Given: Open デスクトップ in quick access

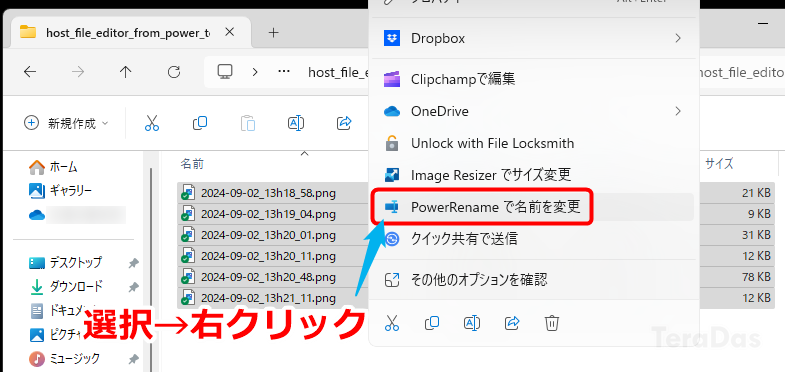Looking at the screenshot, I should click(x=66, y=262).
